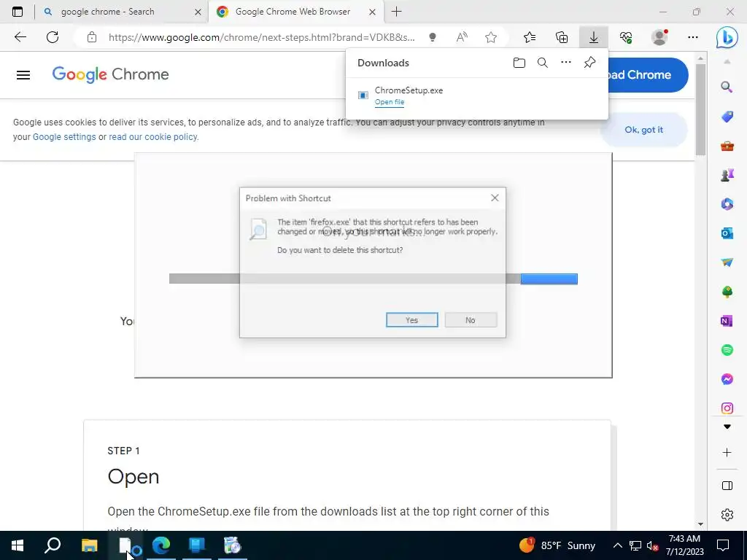Click the scrollbar down arrow
Image resolution: width=747 pixels, height=560 pixels.
(x=700, y=524)
